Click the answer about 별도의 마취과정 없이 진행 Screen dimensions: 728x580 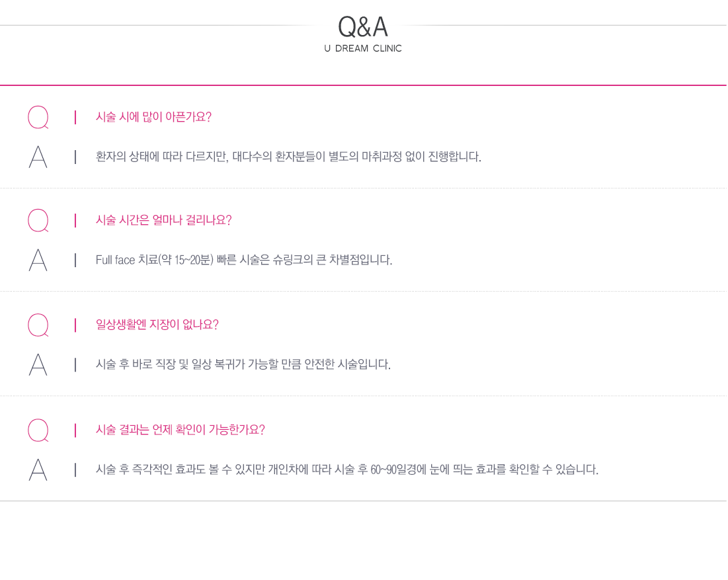tap(288, 157)
